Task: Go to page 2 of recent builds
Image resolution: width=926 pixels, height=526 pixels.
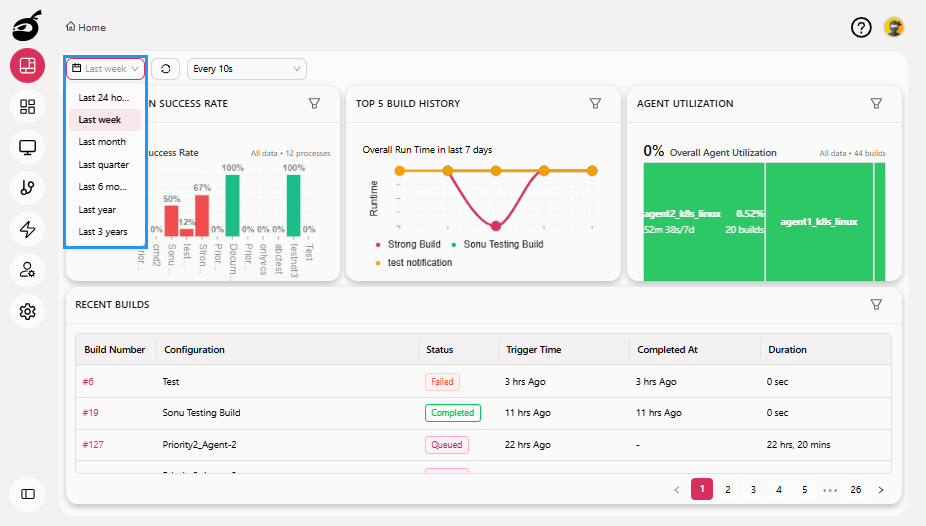Action: (x=728, y=490)
